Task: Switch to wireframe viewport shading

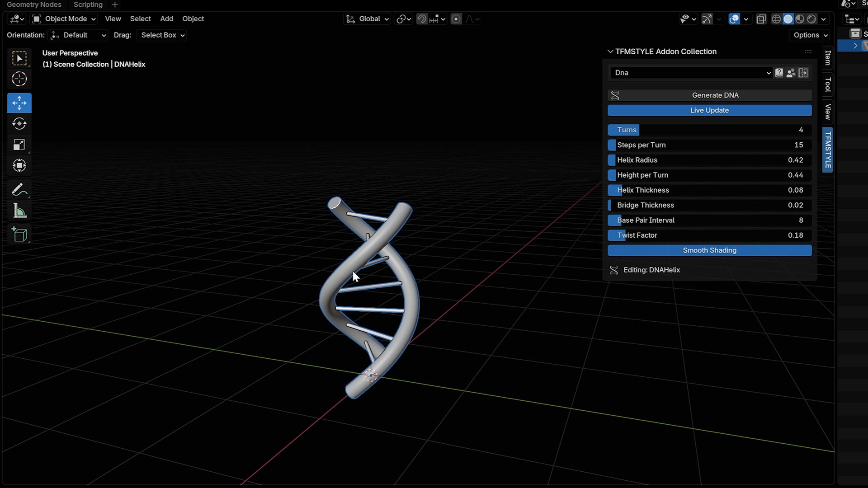Action: [776, 19]
